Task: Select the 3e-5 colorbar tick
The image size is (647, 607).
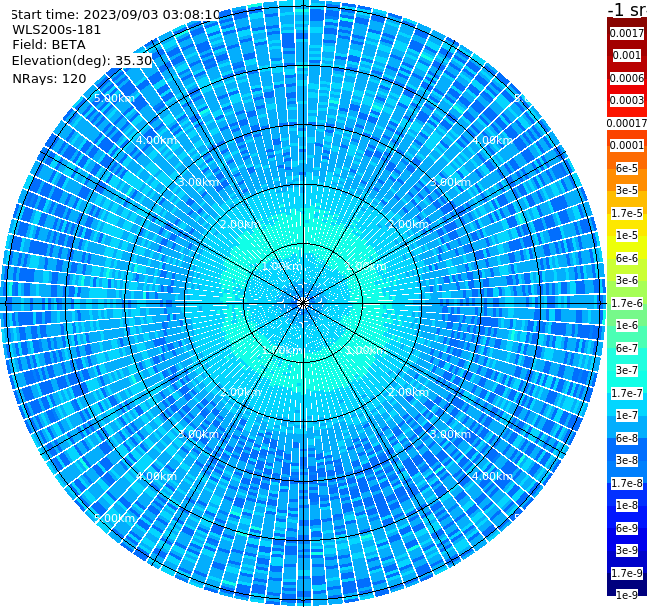Action: click(x=627, y=190)
